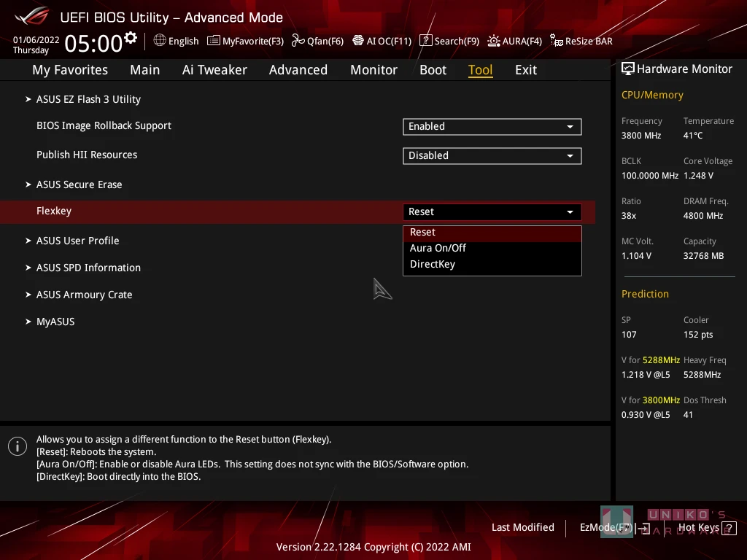Screen dimensions: 747x560
Task: Open the English language selector
Action: 177,41
